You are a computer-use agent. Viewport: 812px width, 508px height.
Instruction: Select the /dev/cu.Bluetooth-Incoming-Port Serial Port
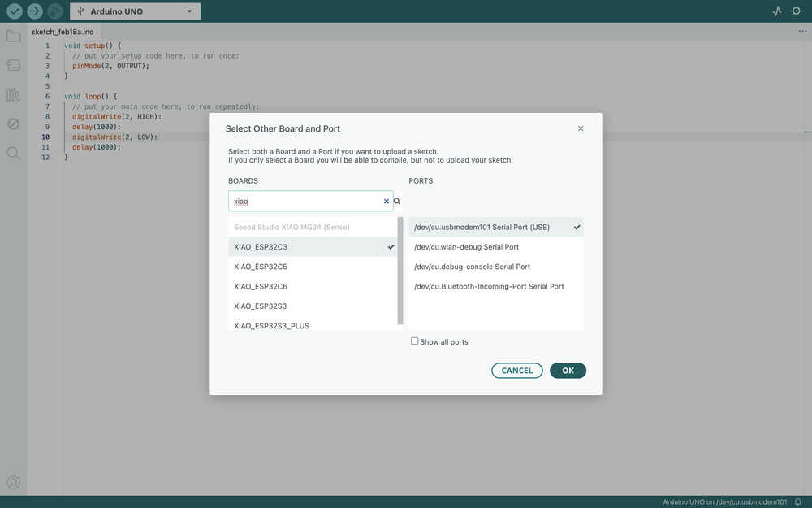496,286
